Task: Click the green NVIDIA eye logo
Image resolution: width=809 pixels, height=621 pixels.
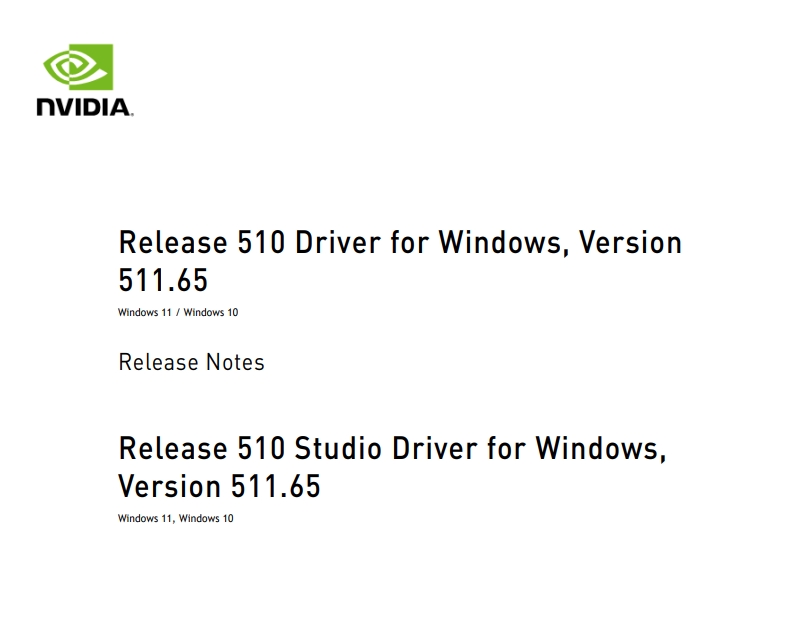Action: click(78, 67)
